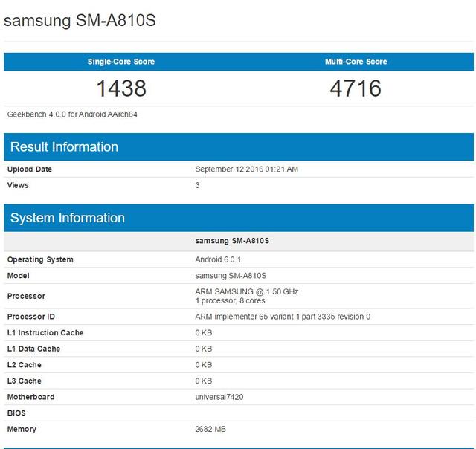Click the L1 Instruction Cache label
This screenshot has height=449, width=476.
tap(45, 333)
